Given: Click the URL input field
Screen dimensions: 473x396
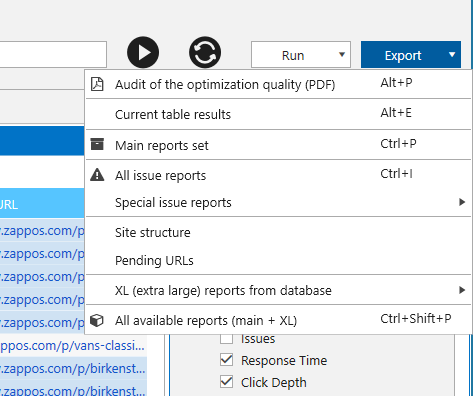Looking at the screenshot, I should point(53,54).
